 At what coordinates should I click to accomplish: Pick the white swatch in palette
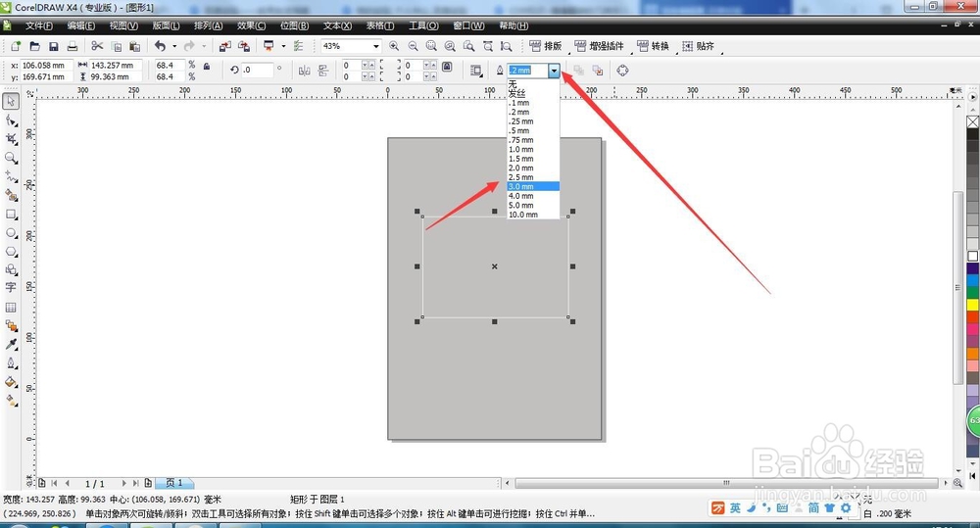tap(972, 257)
